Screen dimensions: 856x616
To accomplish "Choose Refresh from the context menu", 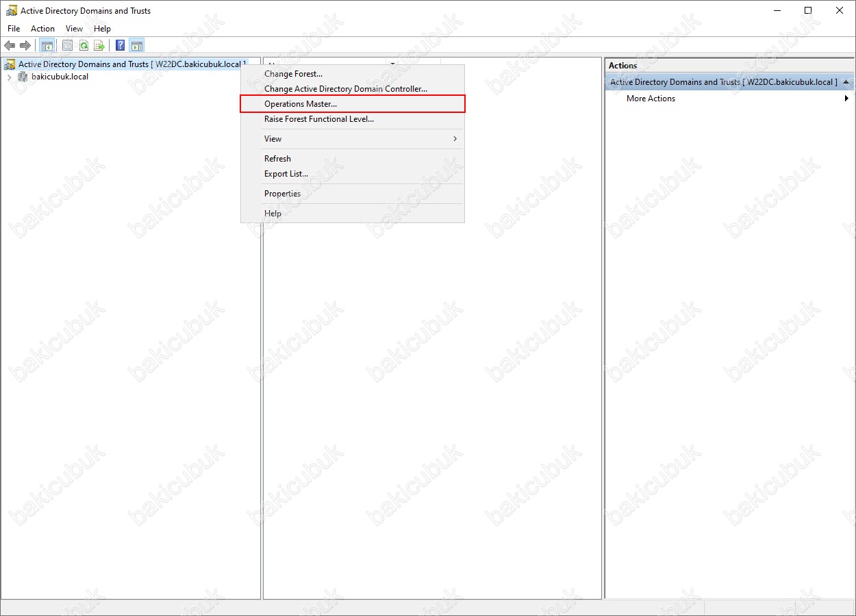I will point(353,159).
